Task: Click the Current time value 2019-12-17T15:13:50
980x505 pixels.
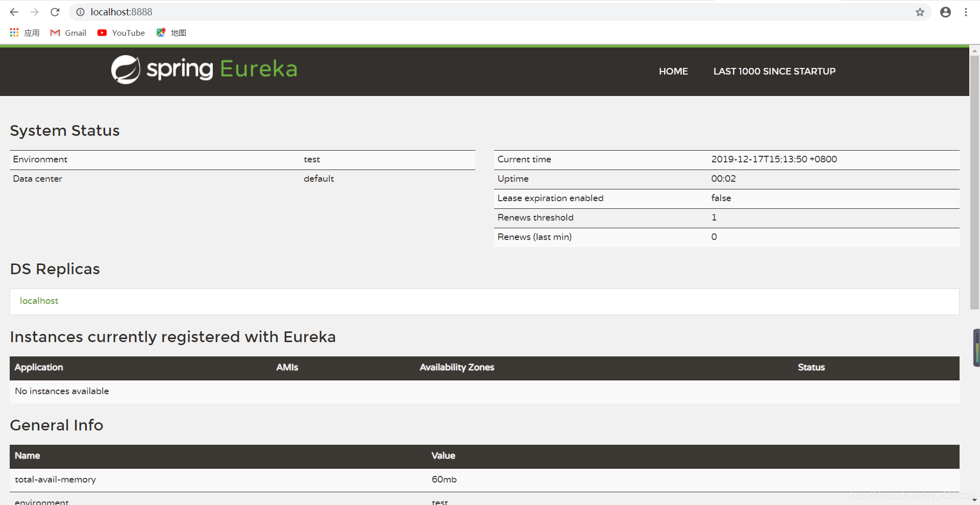Action: pyautogui.click(x=774, y=159)
